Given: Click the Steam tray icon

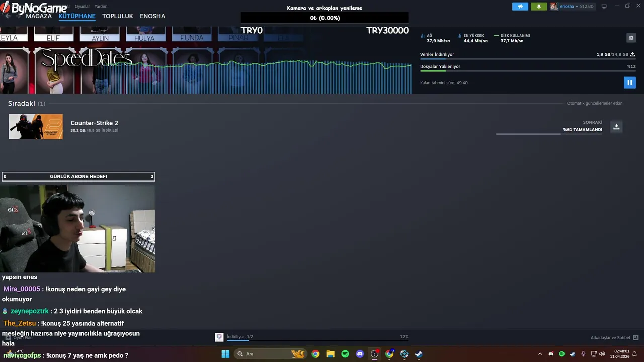Looking at the screenshot, I should coord(573,354).
